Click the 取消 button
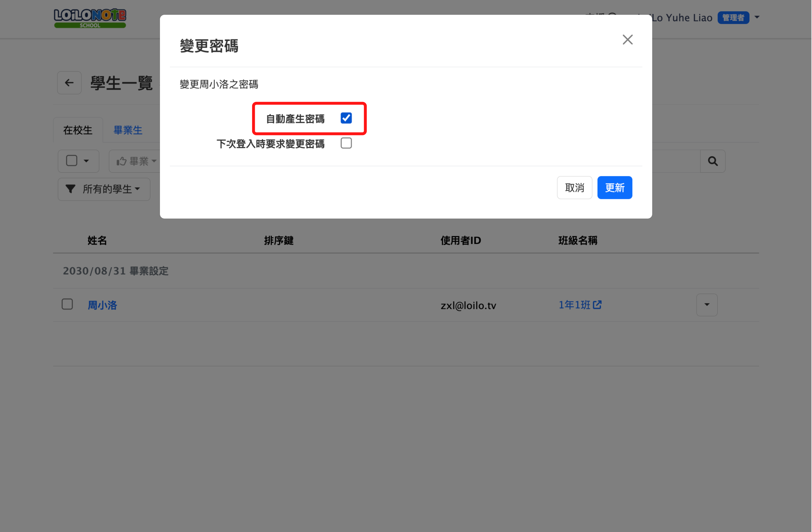This screenshot has height=532, width=812. (x=574, y=188)
